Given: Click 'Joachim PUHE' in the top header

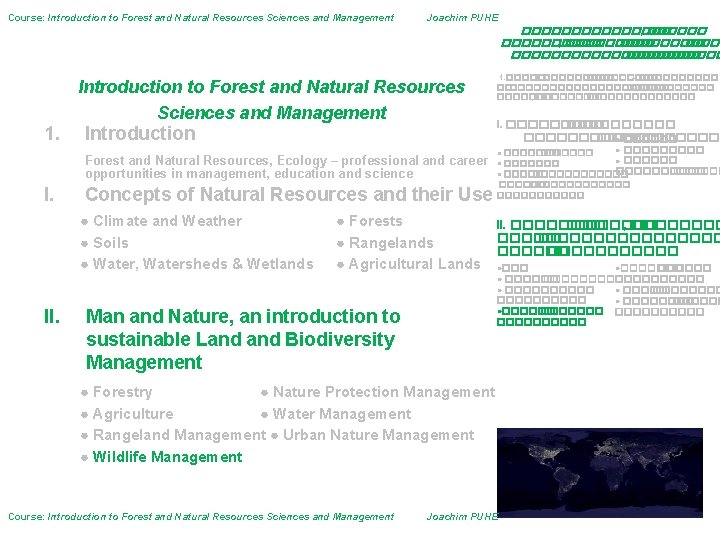Looking at the screenshot, I should click(462, 18).
